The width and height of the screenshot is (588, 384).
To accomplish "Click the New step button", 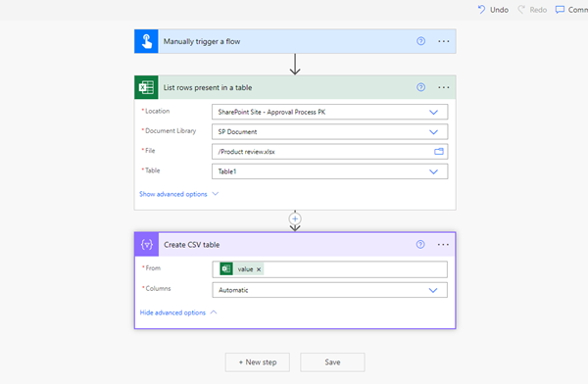I will (257, 362).
